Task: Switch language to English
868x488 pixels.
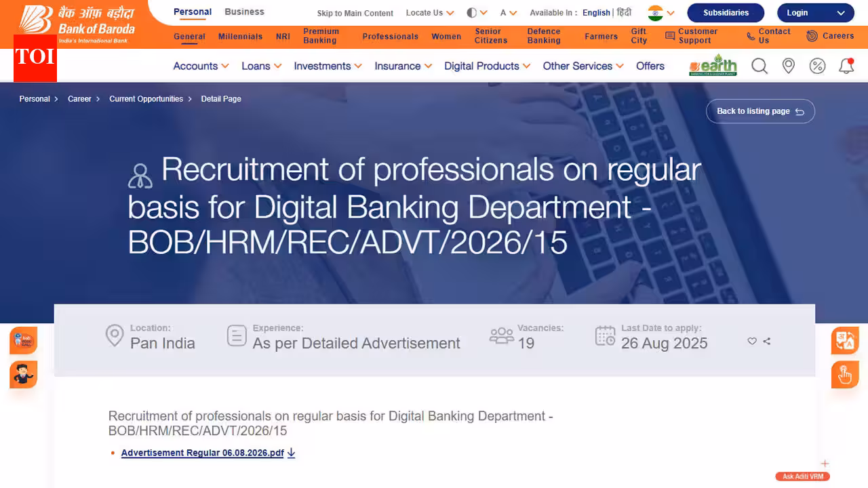Action: (596, 13)
